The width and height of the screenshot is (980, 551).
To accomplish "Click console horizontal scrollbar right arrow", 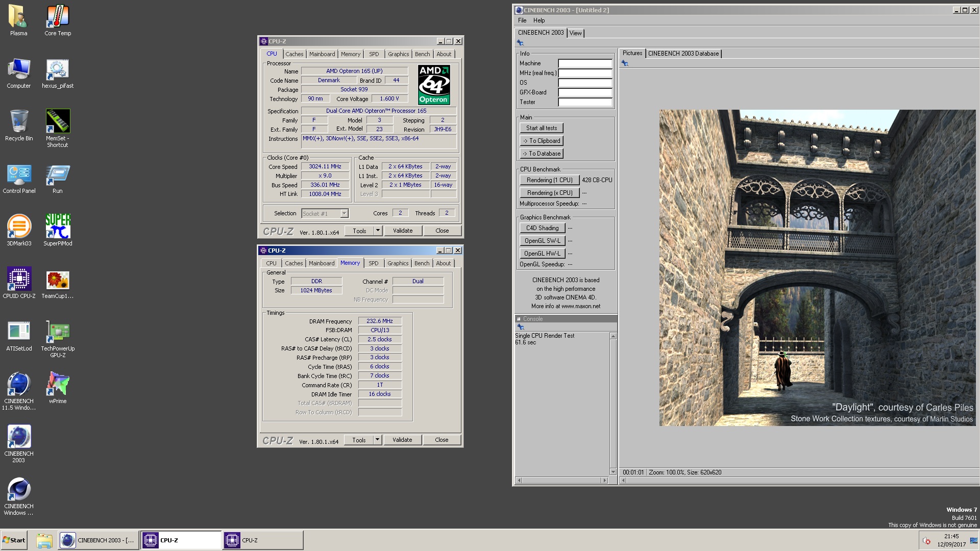I will point(605,480).
